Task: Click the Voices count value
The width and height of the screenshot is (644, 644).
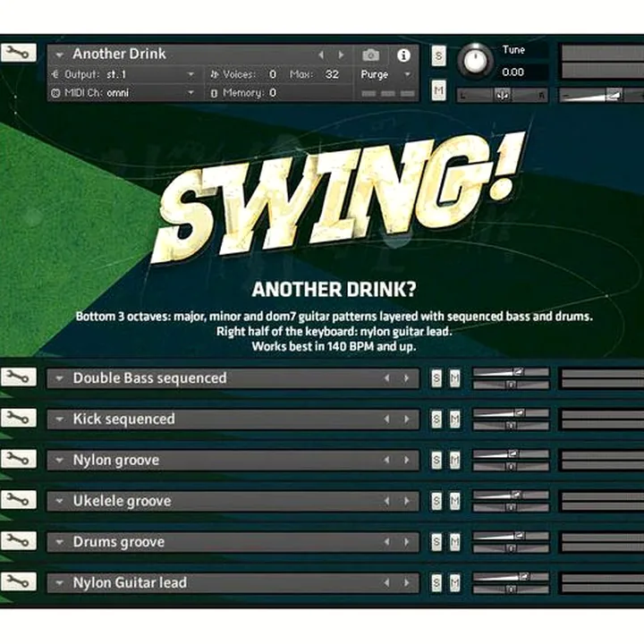Action: pyautogui.click(x=273, y=75)
